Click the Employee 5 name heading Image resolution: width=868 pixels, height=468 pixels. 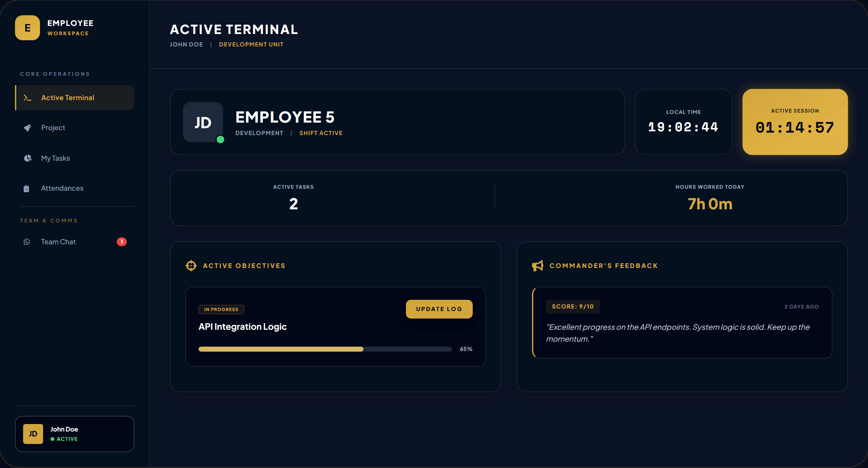pos(285,117)
